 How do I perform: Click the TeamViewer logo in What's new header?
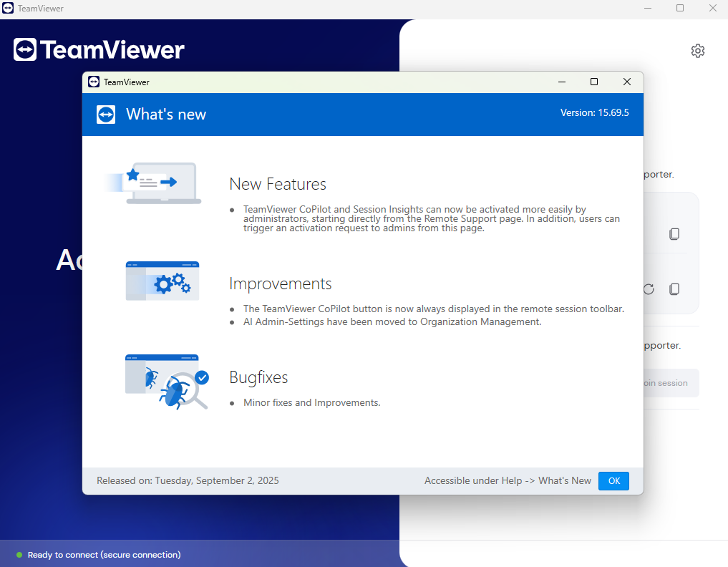106,115
